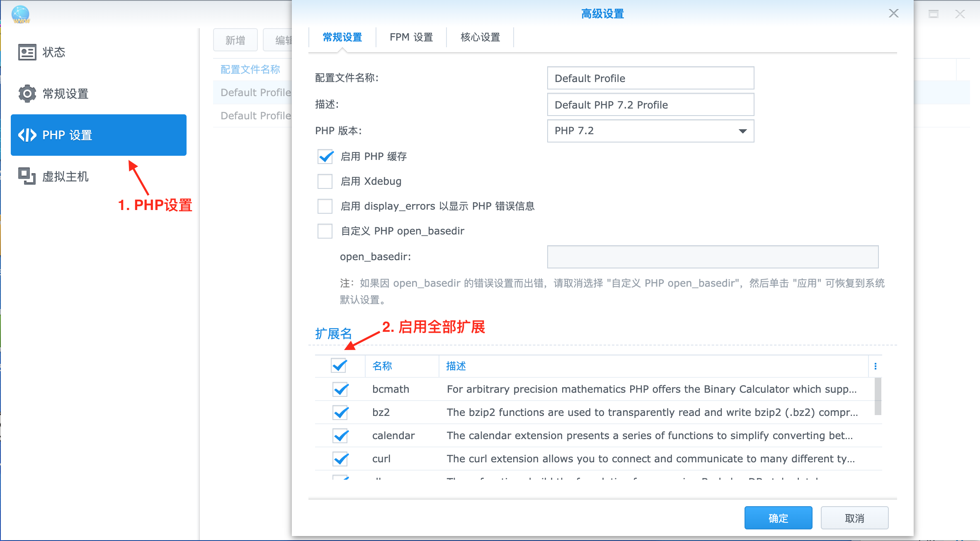This screenshot has width=980, height=541.
Task: Sort by the 名称 column header
Action: (x=402, y=366)
